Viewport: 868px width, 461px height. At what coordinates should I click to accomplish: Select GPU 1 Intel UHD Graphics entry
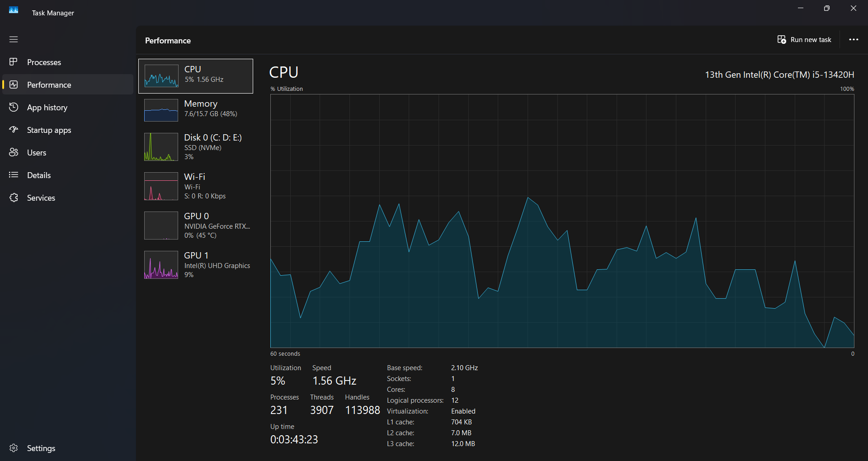196,265
